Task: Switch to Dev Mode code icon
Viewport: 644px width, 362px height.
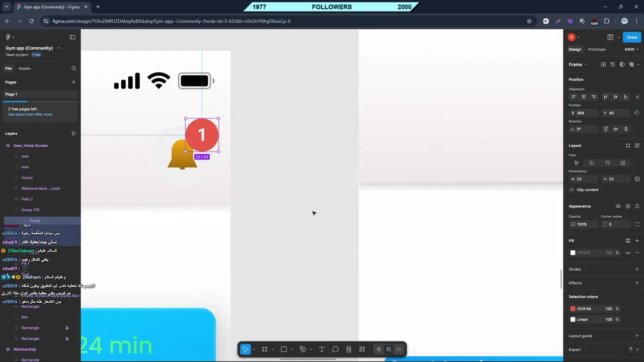Action: coord(399,349)
